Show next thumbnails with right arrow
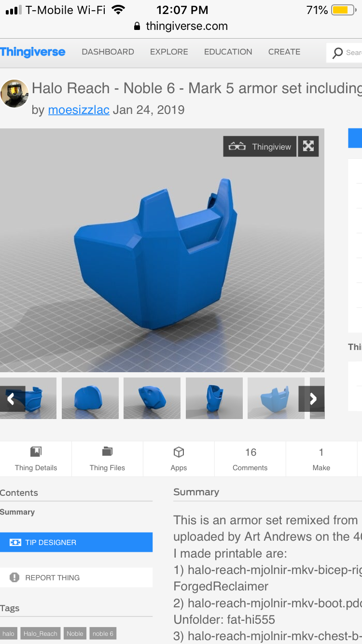 click(x=312, y=398)
